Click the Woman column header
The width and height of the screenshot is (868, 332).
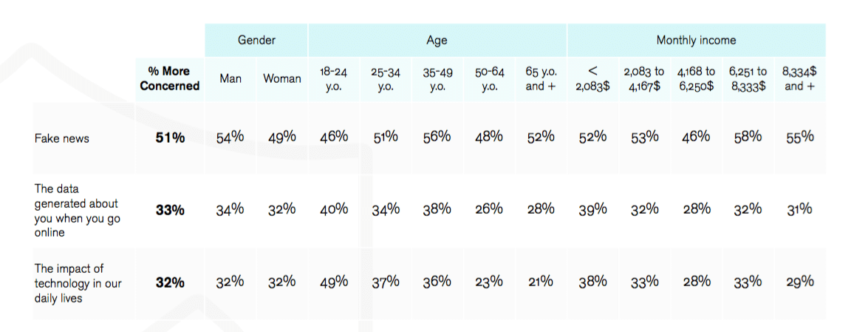[x=281, y=78]
